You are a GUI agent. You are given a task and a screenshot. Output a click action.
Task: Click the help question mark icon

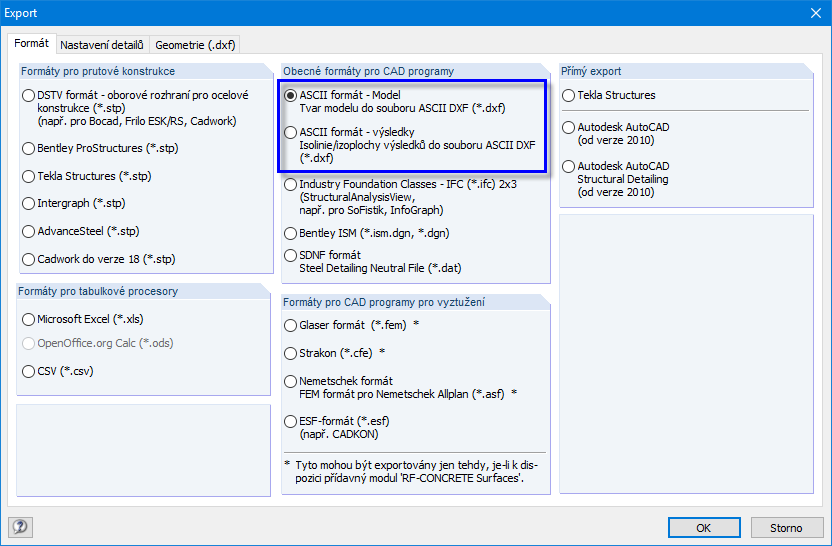(19, 527)
